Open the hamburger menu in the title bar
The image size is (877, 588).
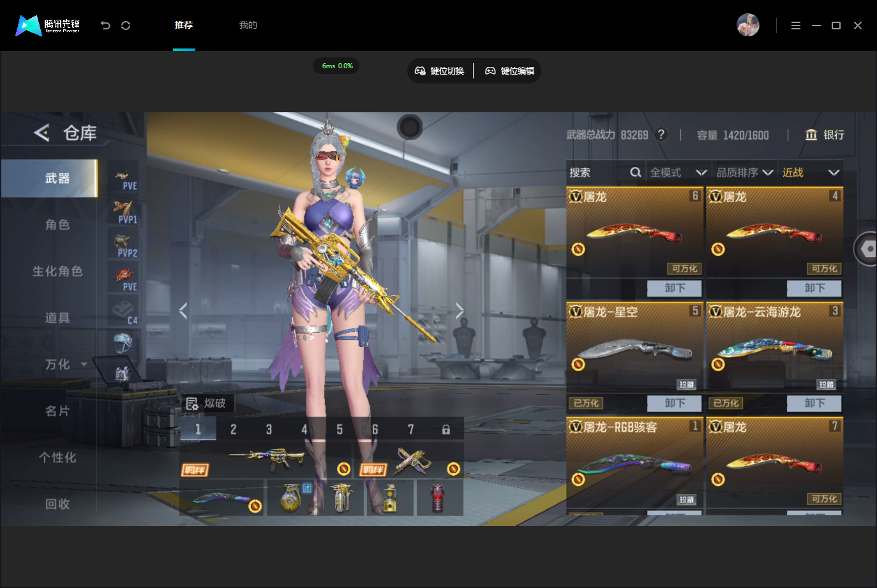coord(795,26)
